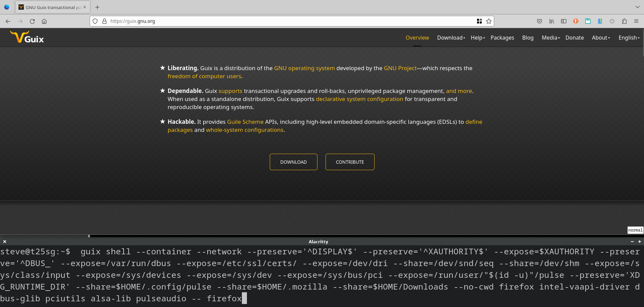Open the 'and more' link
Viewport: 644px width, 307px height.
(x=459, y=91)
